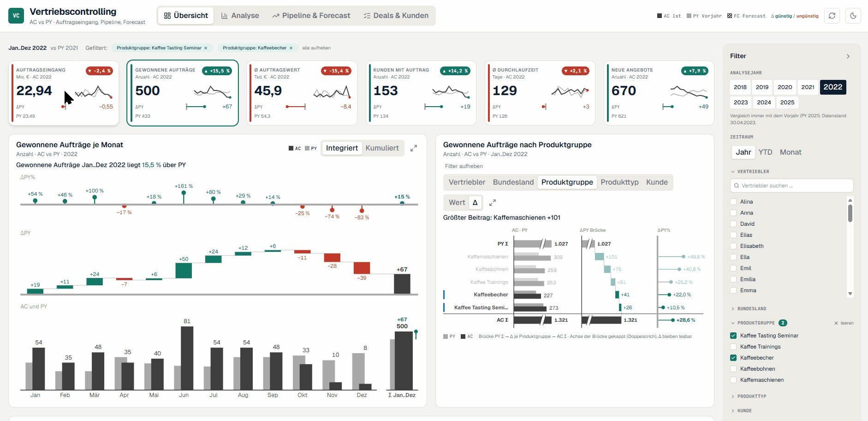Group chart by Bundesland

coord(513,182)
